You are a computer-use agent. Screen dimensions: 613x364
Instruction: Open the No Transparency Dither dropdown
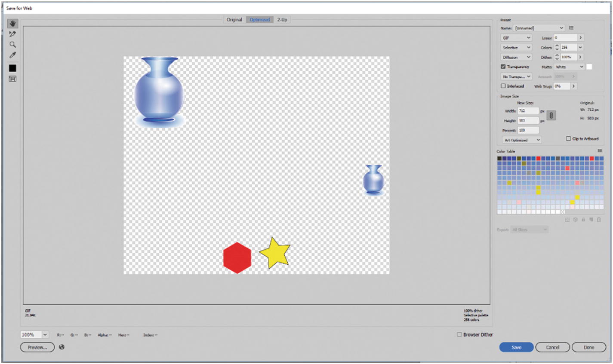tap(516, 76)
